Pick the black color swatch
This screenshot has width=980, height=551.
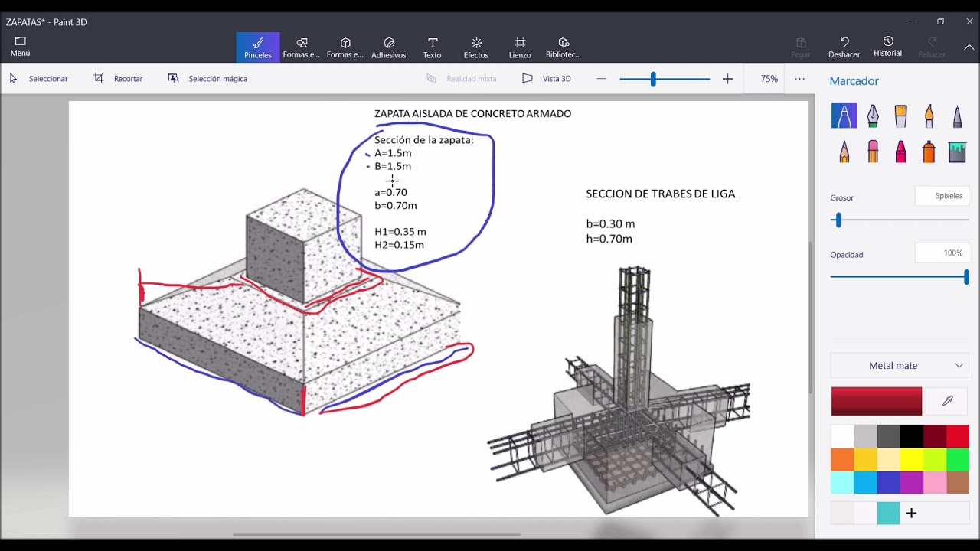click(x=912, y=436)
